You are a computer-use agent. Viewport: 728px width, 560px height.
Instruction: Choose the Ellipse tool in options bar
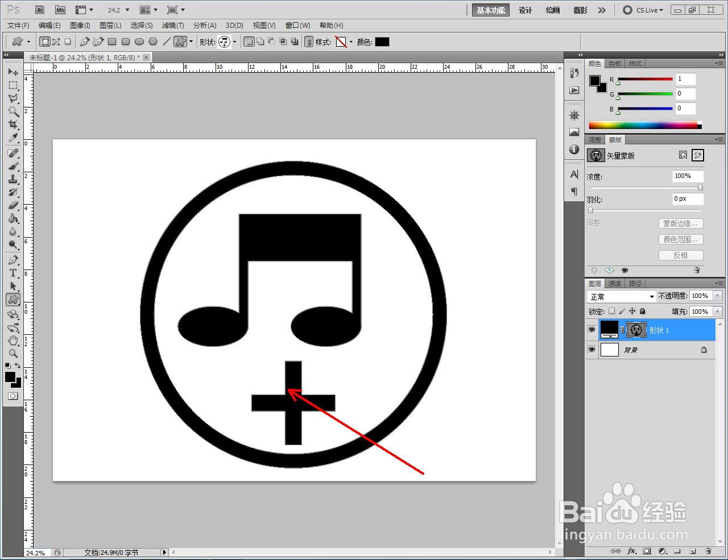click(139, 42)
